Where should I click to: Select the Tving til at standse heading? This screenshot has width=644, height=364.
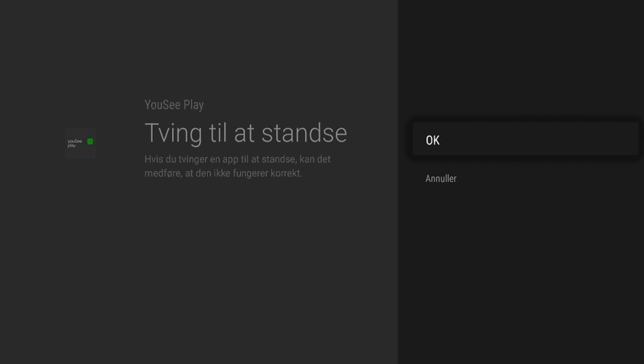(x=245, y=133)
